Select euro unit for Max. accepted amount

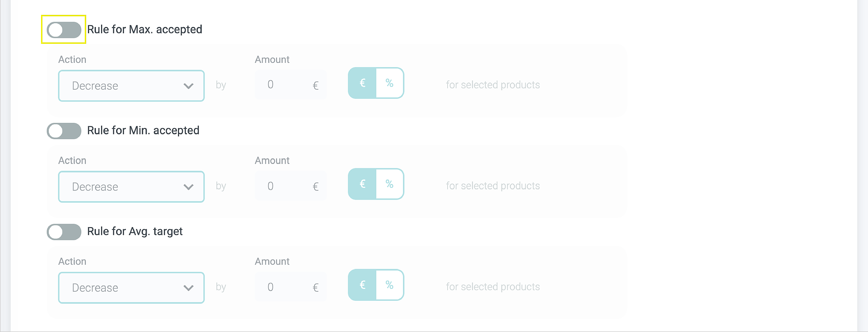point(362,83)
